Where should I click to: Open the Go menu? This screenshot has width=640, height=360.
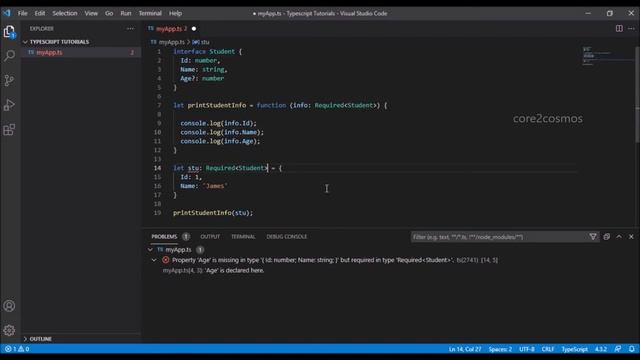coord(109,13)
